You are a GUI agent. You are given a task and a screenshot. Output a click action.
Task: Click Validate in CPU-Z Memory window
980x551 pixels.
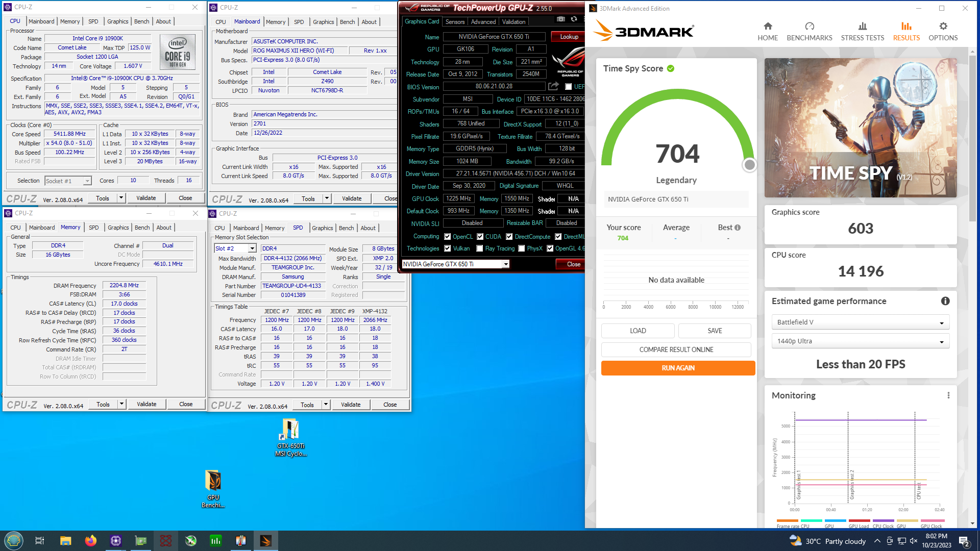click(x=146, y=404)
